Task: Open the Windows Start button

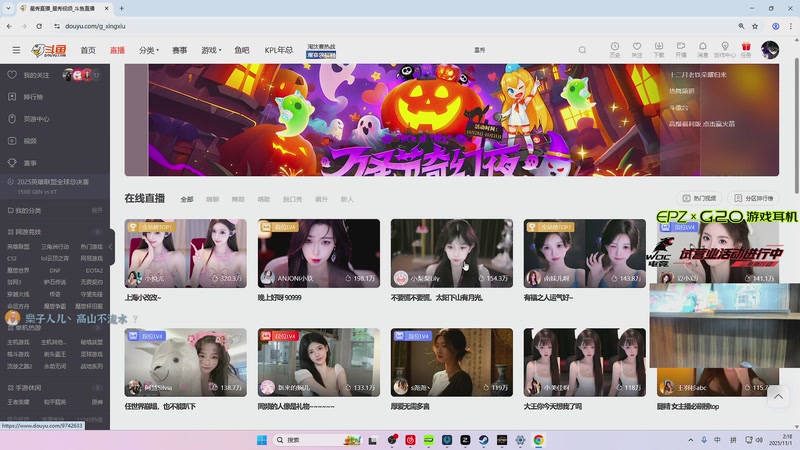Action: [x=262, y=440]
